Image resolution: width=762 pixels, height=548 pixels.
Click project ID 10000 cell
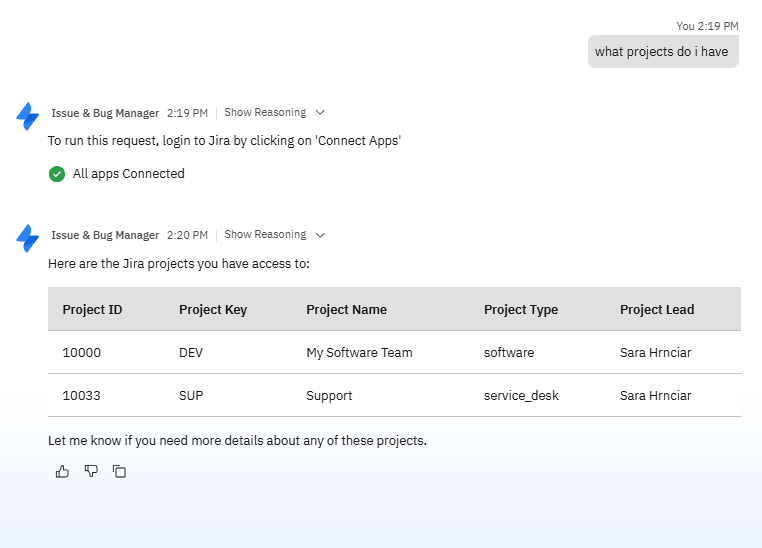click(x=82, y=353)
